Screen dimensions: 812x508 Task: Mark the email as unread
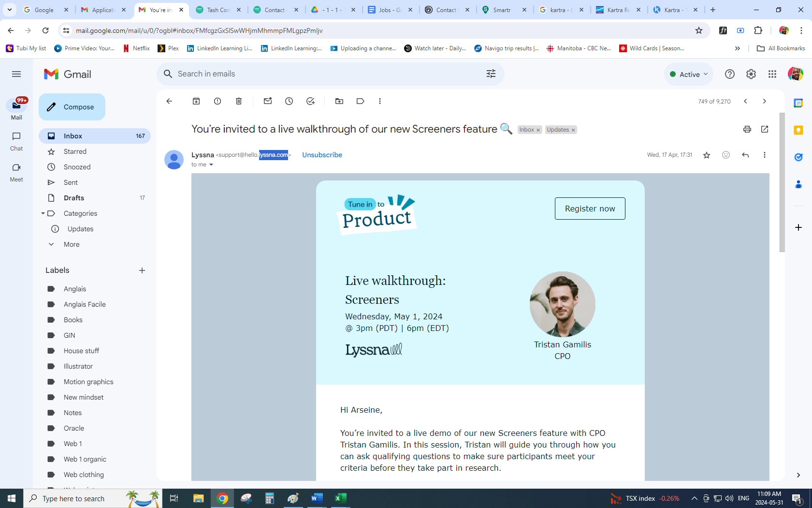coord(268,101)
